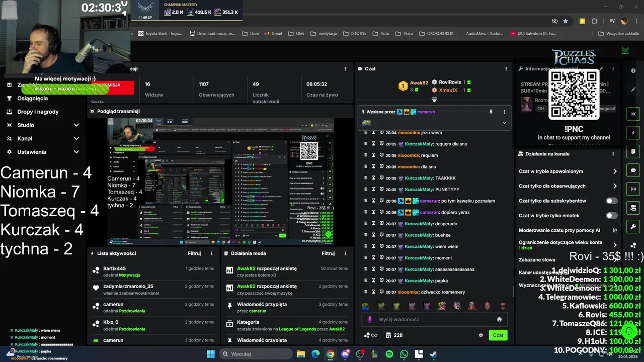Toggle 'Czat tylko dla subskrybentów' switch
The width and height of the screenshot is (644, 362).
pyautogui.click(x=611, y=201)
